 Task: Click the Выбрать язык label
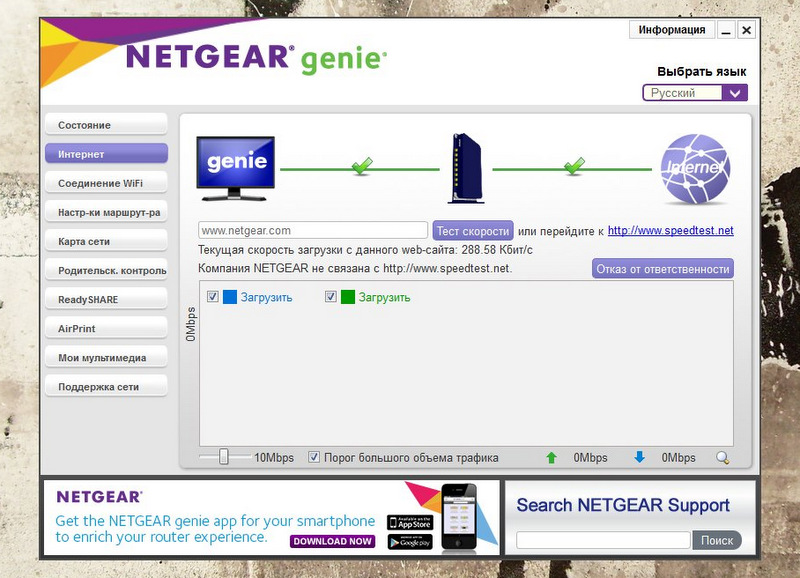[702, 71]
